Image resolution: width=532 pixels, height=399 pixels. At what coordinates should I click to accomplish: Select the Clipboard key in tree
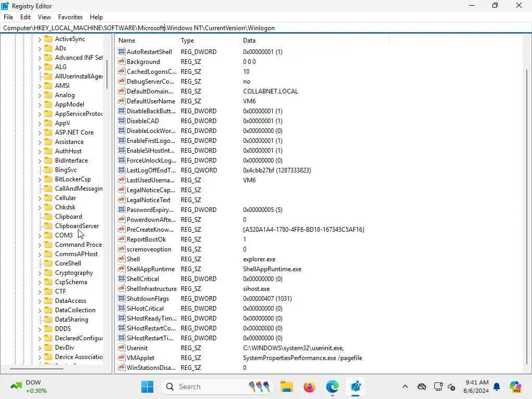(68, 217)
